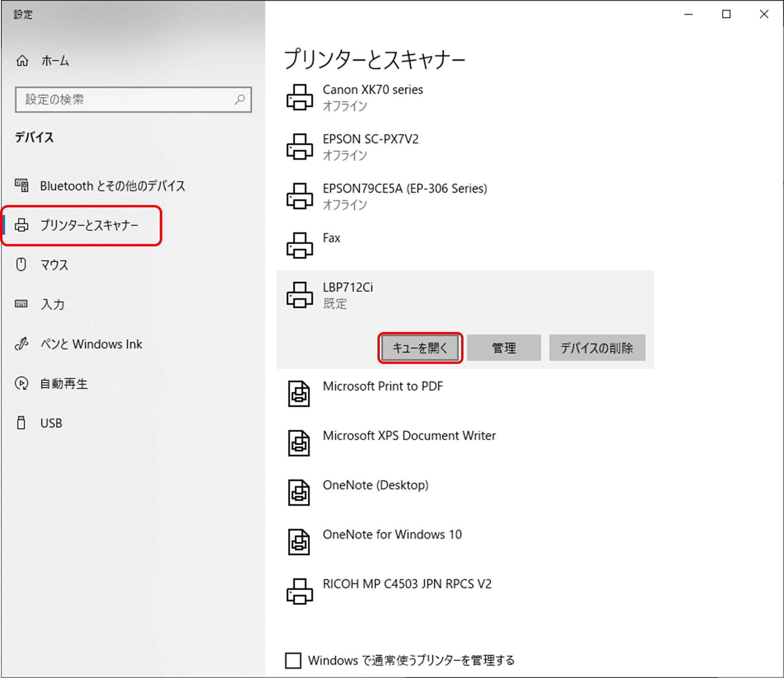Click the Microsoft Print to PDF icon
784x678 pixels.
[299, 394]
